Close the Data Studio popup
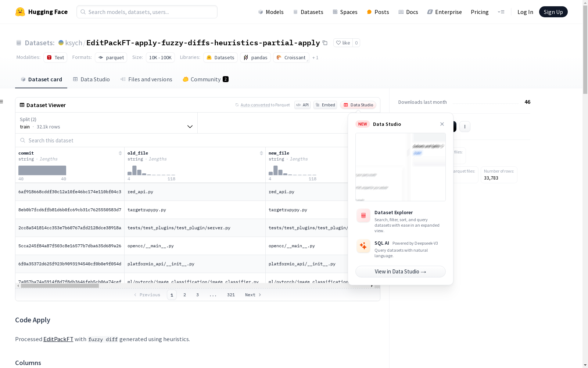The width and height of the screenshot is (588, 368). (442, 124)
